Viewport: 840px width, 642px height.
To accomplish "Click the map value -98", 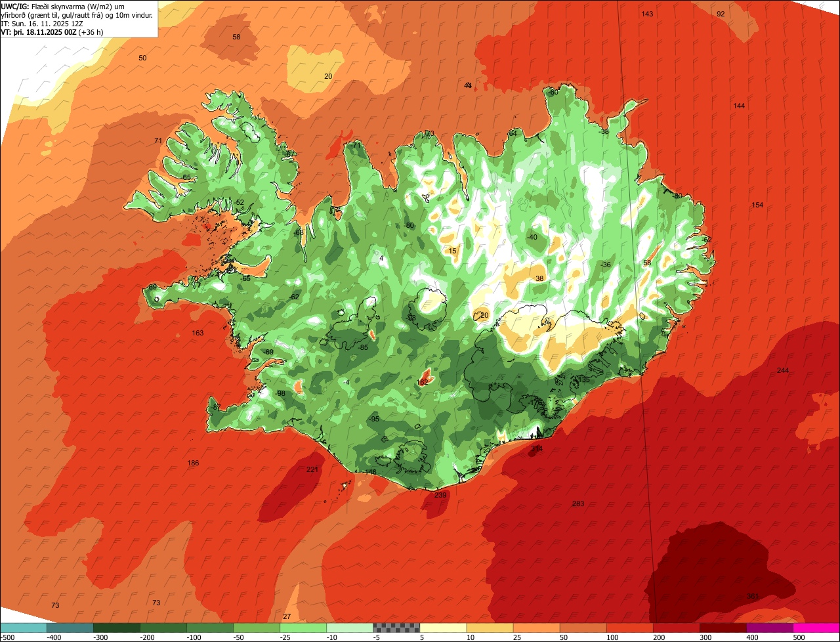I will pos(280,394).
